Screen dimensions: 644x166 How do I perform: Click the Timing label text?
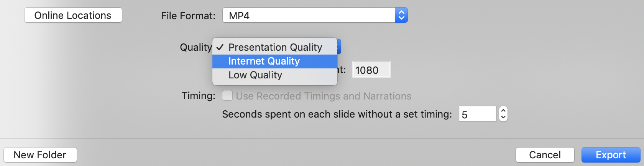[198, 96]
